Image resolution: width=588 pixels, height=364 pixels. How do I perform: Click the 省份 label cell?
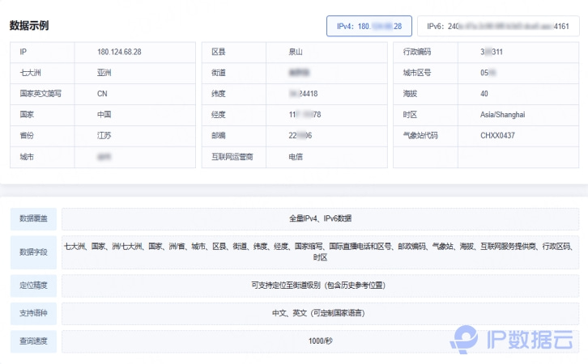[42, 136]
